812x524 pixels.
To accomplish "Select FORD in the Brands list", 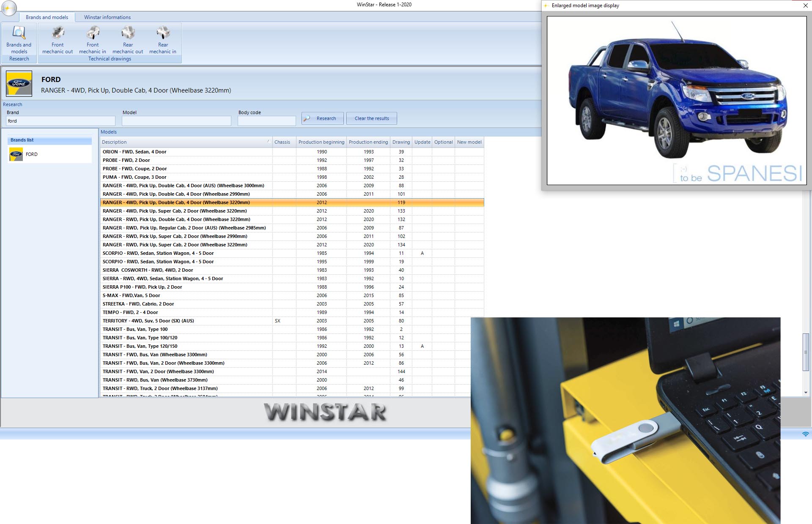I will pyautogui.click(x=49, y=154).
